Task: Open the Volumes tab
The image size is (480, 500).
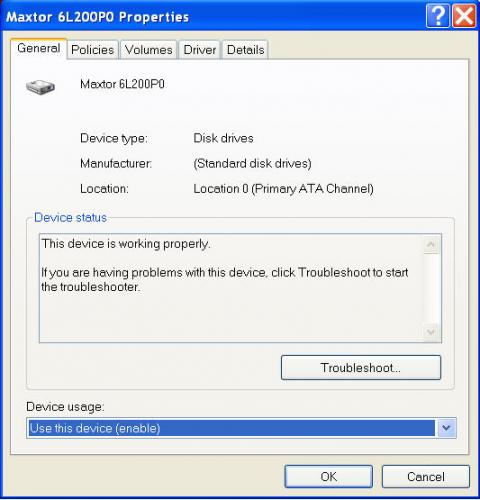Action: (149, 50)
